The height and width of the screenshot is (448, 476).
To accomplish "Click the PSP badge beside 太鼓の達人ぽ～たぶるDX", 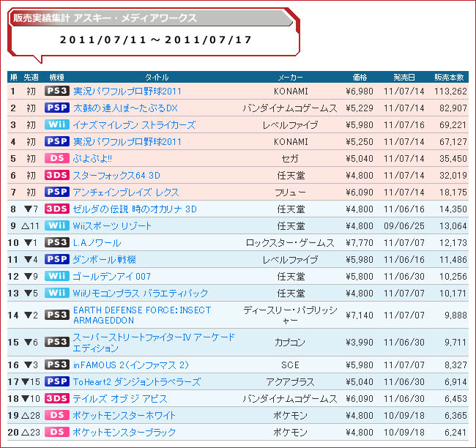I will pos(57,108).
